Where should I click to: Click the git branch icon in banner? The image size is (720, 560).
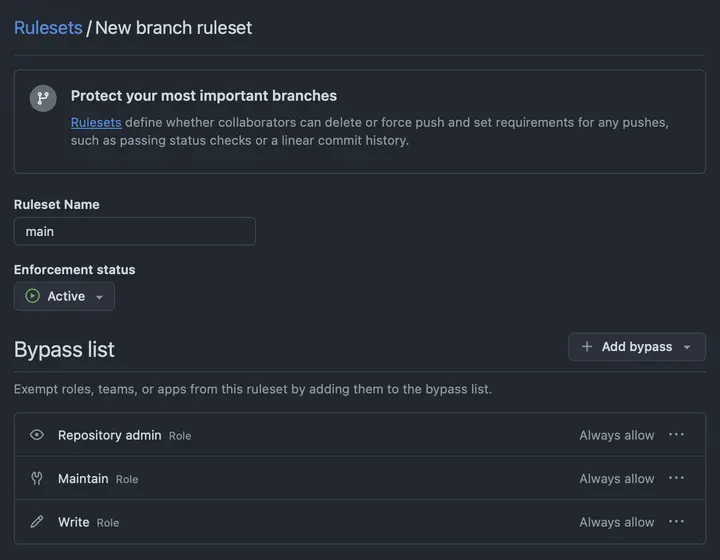[43, 98]
